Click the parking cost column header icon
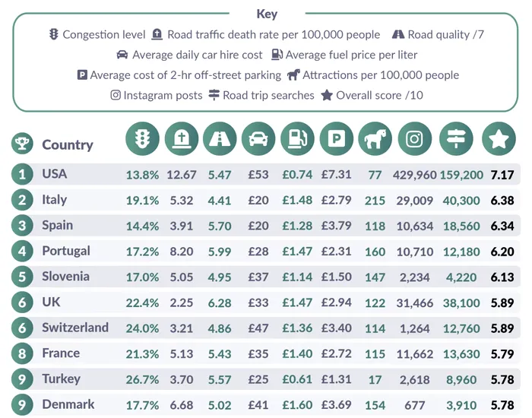The width and height of the screenshot is (532, 418). click(337, 140)
